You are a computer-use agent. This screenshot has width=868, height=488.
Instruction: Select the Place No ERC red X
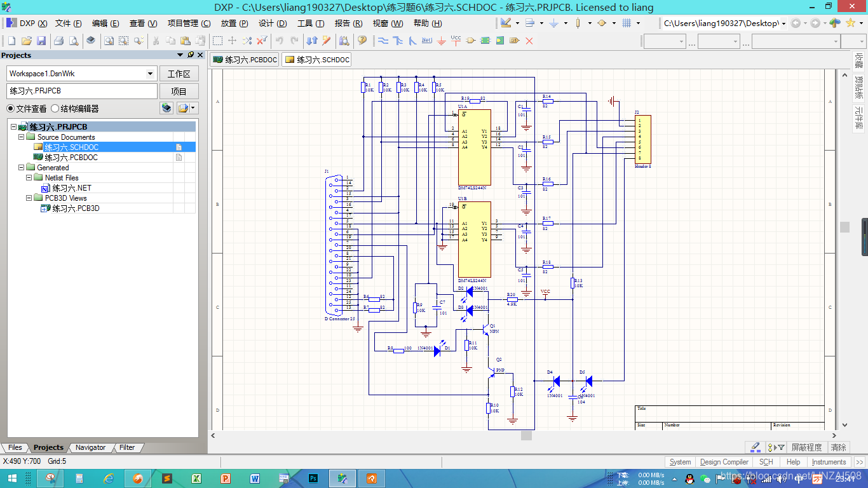point(529,41)
